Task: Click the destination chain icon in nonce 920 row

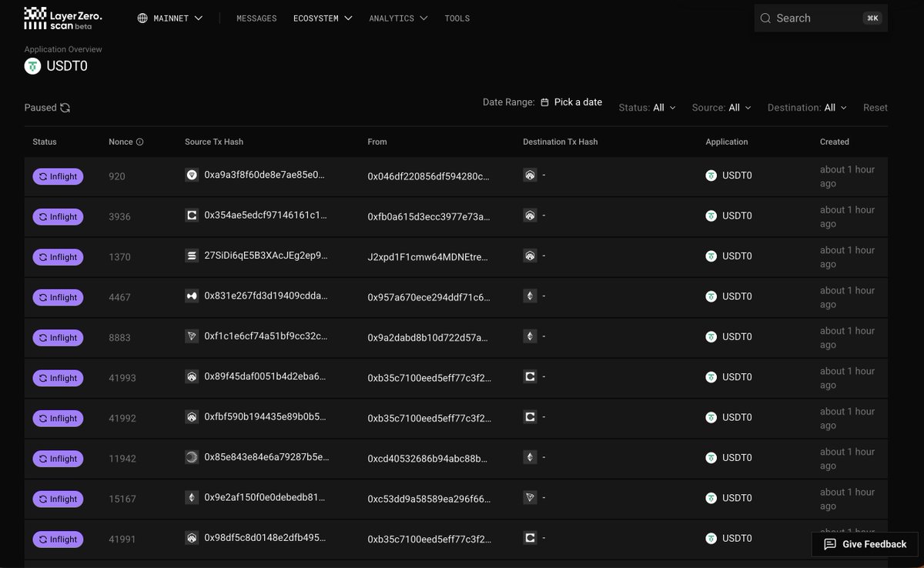Action: pos(530,175)
